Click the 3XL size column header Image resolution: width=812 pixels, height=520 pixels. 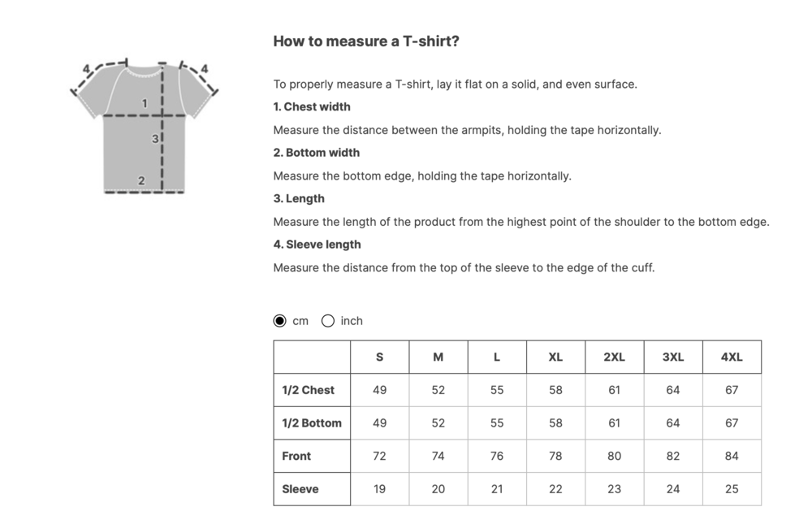pos(673,357)
